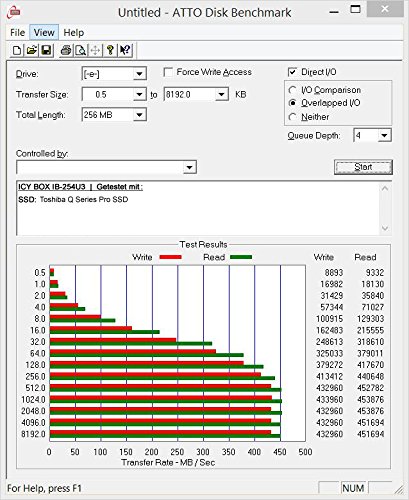
Task: Click the Start benchmark button
Action: [x=363, y=167]
